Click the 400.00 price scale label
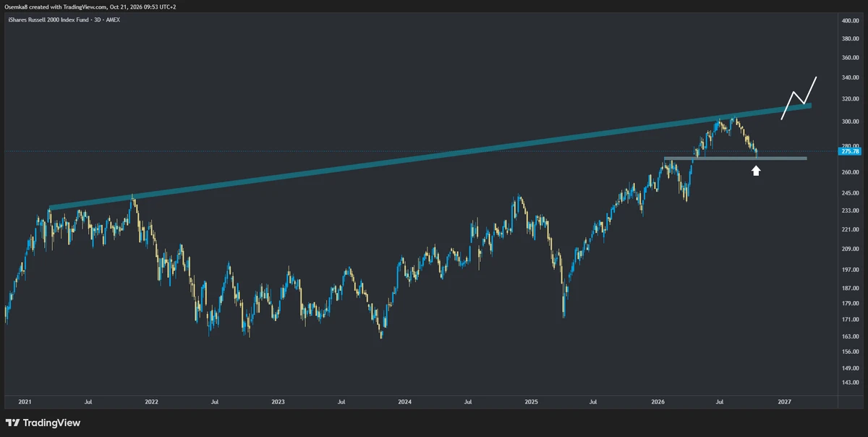868x437 pixels. tap(850, 21)
